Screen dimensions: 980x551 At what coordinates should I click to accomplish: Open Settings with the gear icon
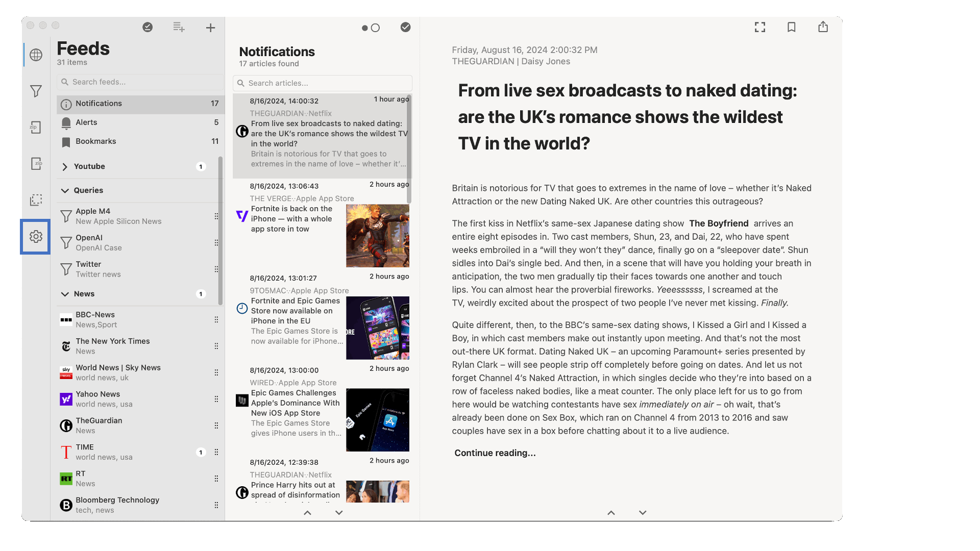point(36,237)
